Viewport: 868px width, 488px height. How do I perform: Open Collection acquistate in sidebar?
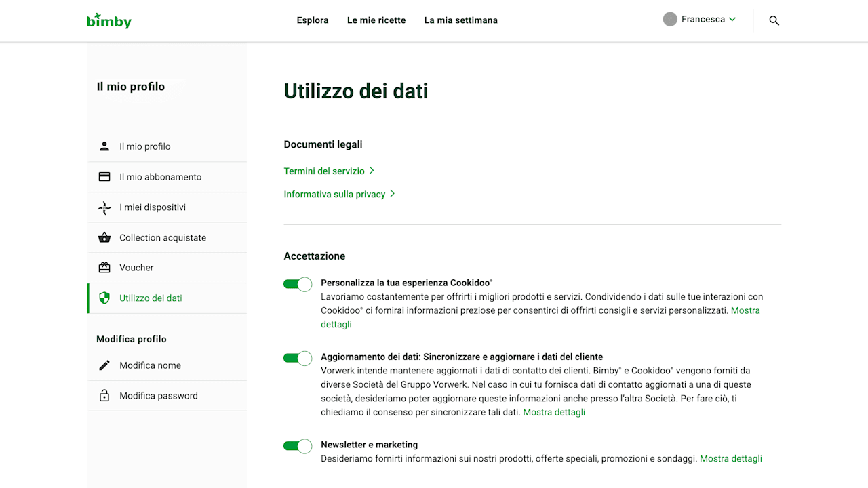[167, 237]
